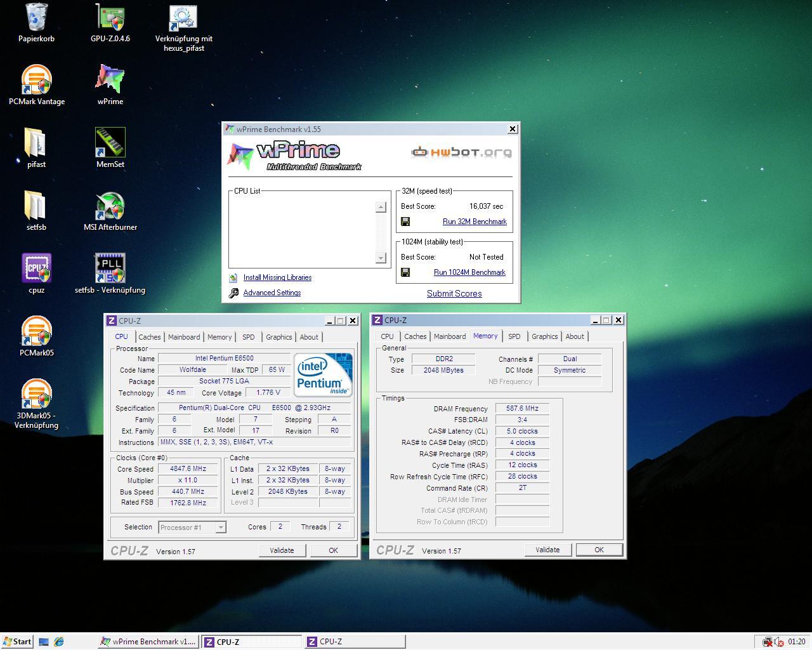Screen dimensions: 812x650
Task: Click Run 1024M Benchmark link
Action: click(469, 272)
